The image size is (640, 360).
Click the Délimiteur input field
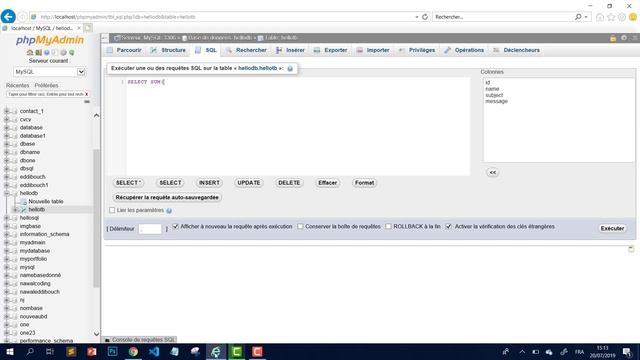coord(150,229)
